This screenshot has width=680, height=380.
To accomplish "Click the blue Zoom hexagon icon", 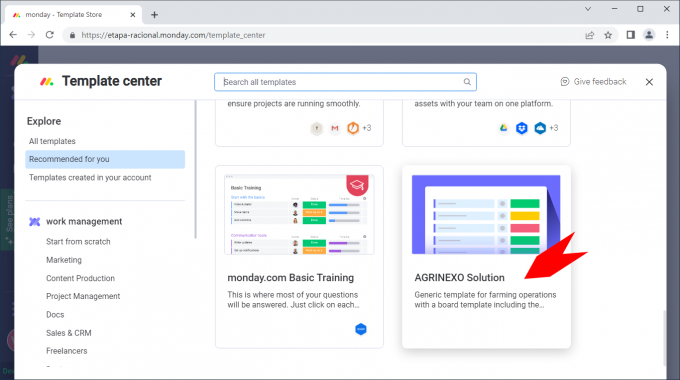I will point(361,329).
